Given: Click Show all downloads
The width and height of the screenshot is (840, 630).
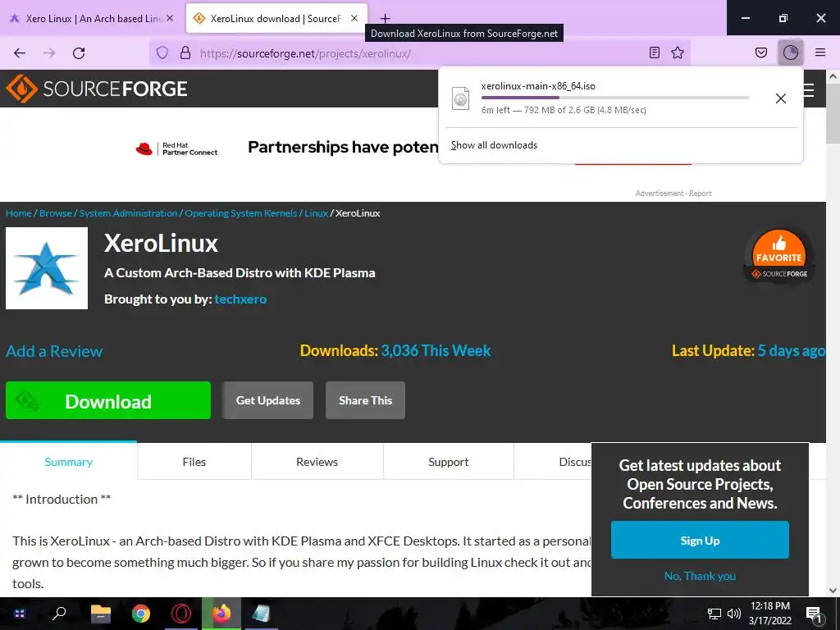Looking at the screenshot, I should point(494,145).
